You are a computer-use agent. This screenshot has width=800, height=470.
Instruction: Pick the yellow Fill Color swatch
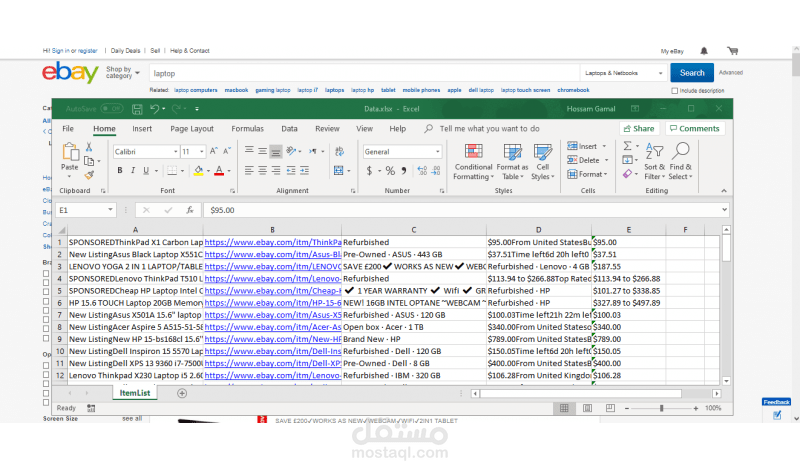198,170
